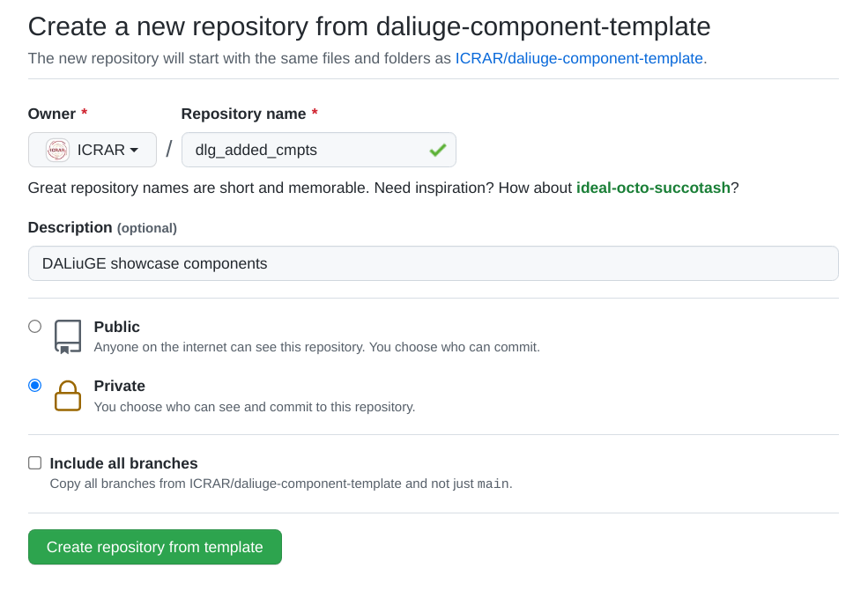Select the Public radio button
868x598 pixels.
(x=35, y=327)
